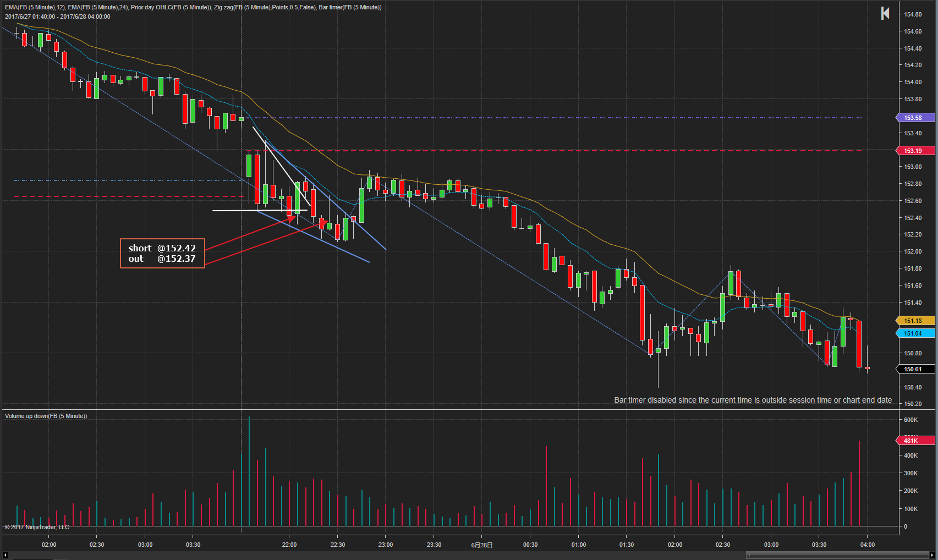Screen dimensions: 938x560
Task: Select the red 153.19 price marker
Action: 915,151
